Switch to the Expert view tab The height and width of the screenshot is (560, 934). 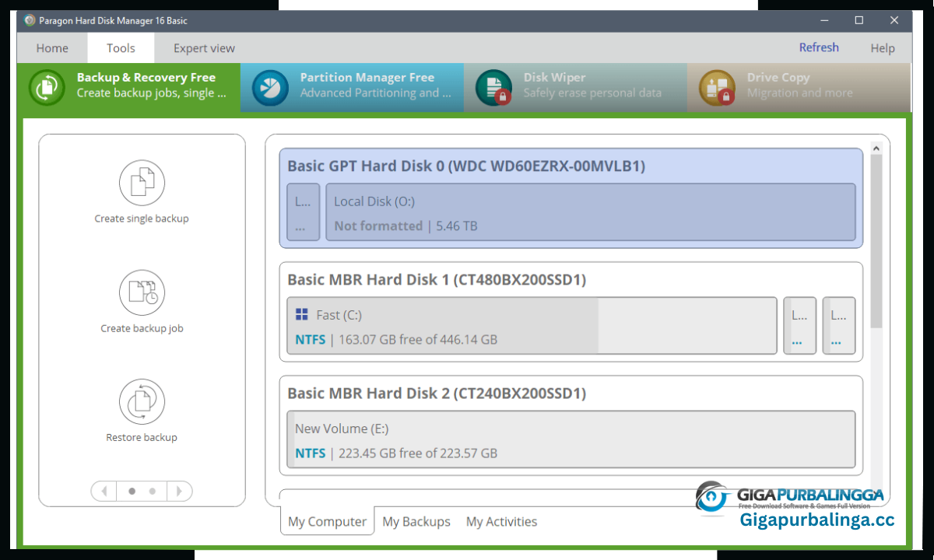[204, 48]
